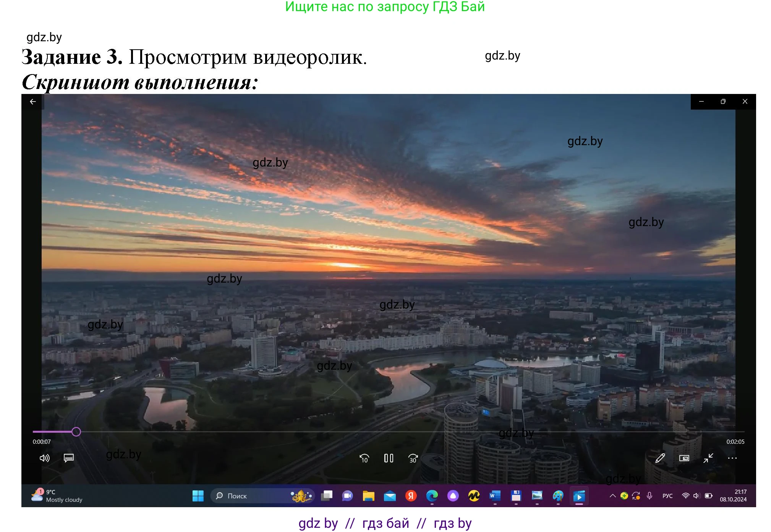This screenshot has height=532, width=771.
Task: Exit fullscreen playback mode
Action: click(709, 458)
